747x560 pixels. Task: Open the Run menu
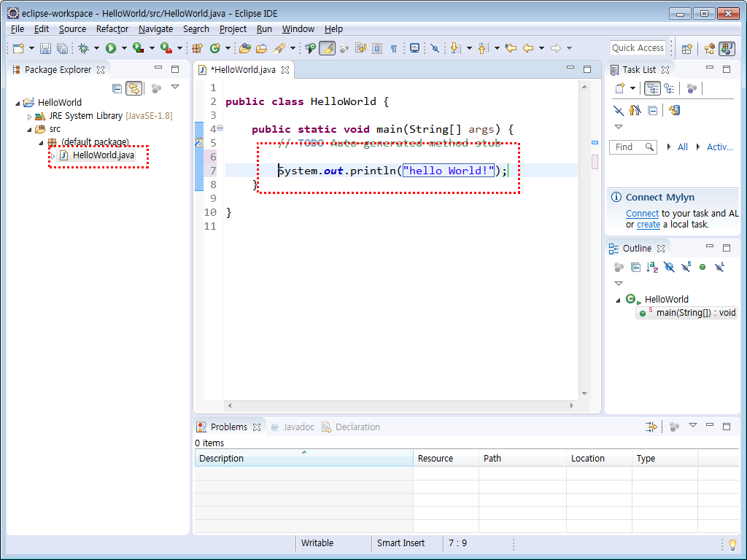[x=264, y=29]
